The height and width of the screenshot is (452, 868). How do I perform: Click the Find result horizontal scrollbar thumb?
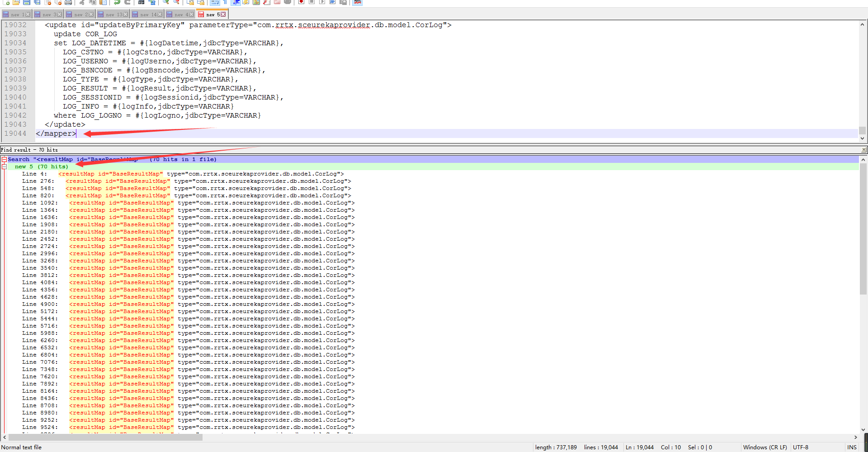(105, 437)
